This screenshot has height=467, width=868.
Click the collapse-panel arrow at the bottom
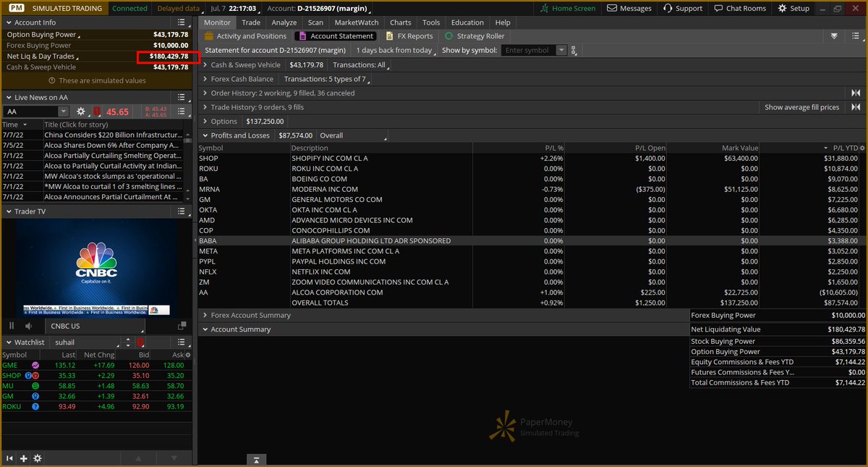tap(257, 460)
